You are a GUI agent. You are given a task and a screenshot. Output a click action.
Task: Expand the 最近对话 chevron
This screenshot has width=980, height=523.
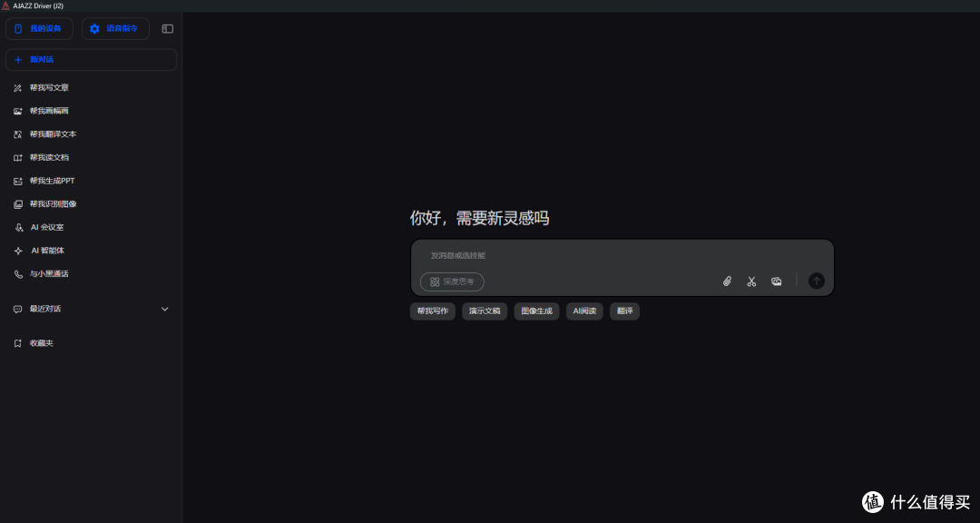(x=165, y=309)
